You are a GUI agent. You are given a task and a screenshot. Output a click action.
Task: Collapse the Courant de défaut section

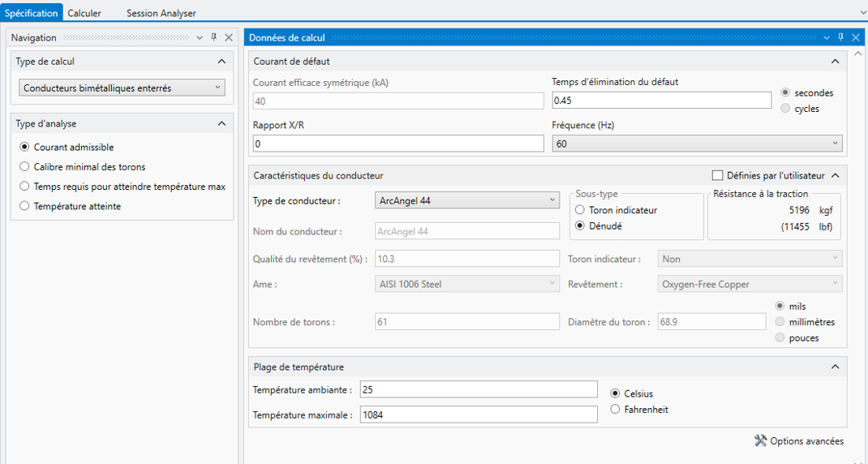tap(836, 62)
